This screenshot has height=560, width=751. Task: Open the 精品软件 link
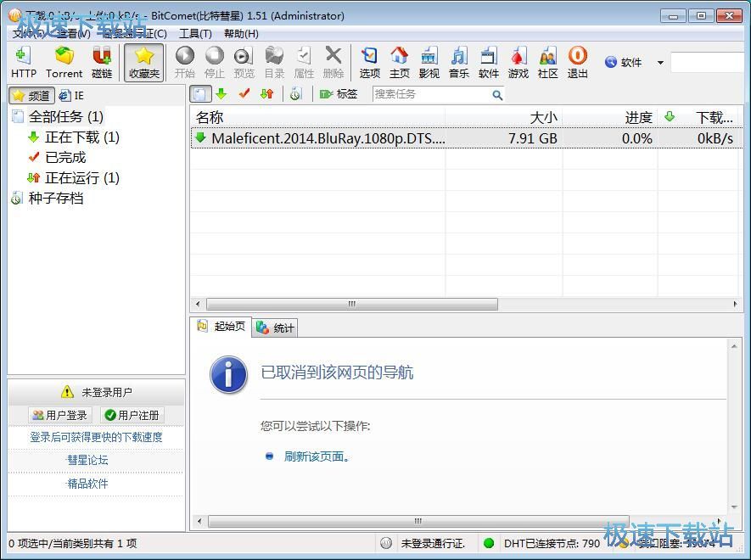(87, 484)
